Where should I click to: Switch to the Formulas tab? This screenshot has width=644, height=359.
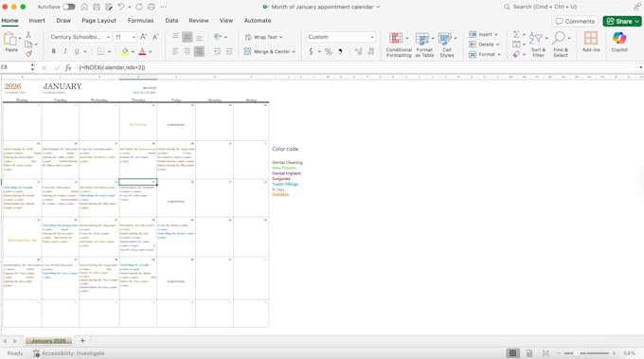coord(140,21)
